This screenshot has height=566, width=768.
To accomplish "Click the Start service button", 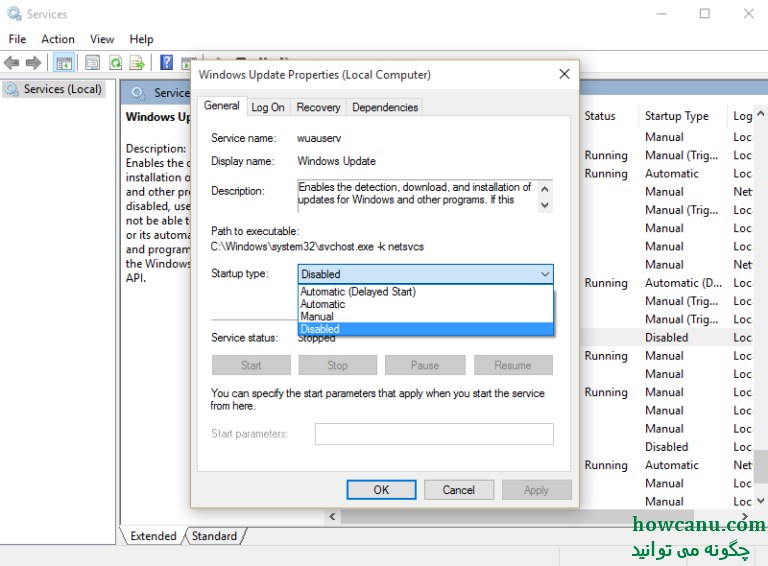I will click(251, 365).
